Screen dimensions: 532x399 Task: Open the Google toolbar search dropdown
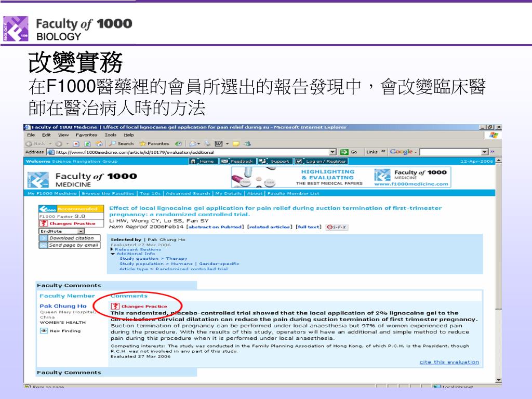click(x=485, y=152)
